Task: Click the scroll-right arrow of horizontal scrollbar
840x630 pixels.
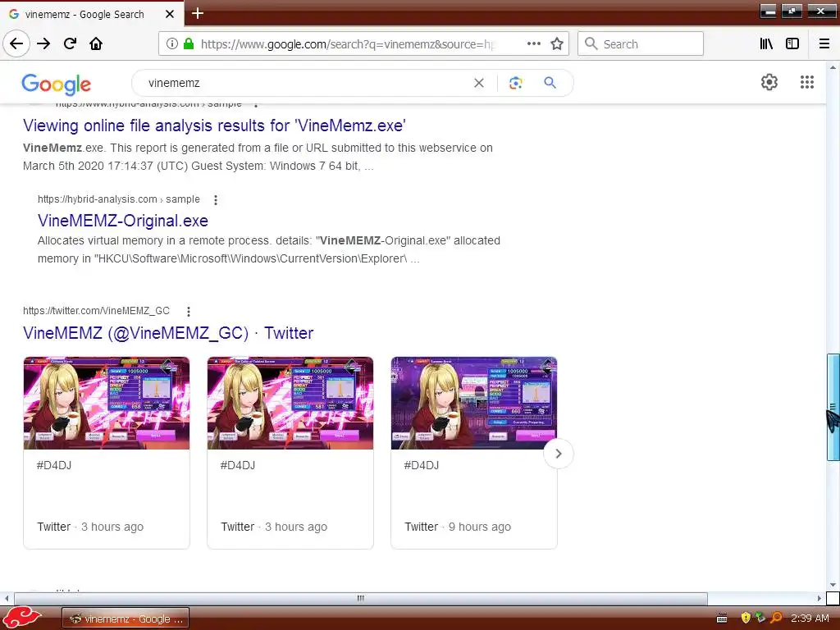Action: 819,598
